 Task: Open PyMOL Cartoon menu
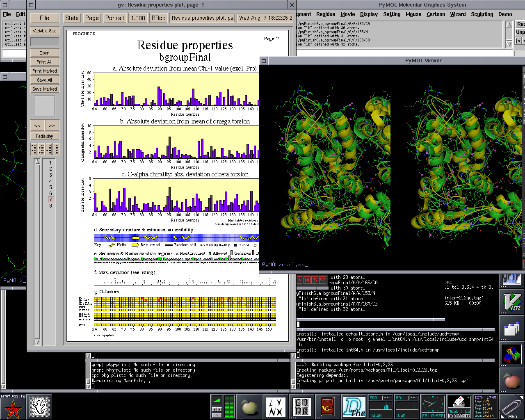pyautogui.click(x=436, y=14)
